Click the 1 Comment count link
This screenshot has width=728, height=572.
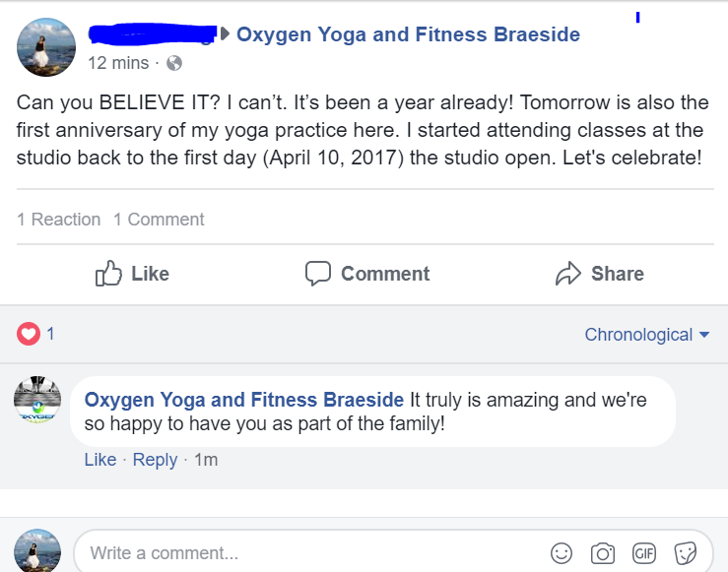pos(159,220)
